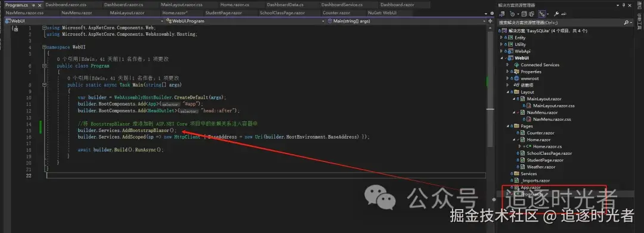Open Properties via the wrench icon
The height and width of the screenshot is (233, 644).
556,14
